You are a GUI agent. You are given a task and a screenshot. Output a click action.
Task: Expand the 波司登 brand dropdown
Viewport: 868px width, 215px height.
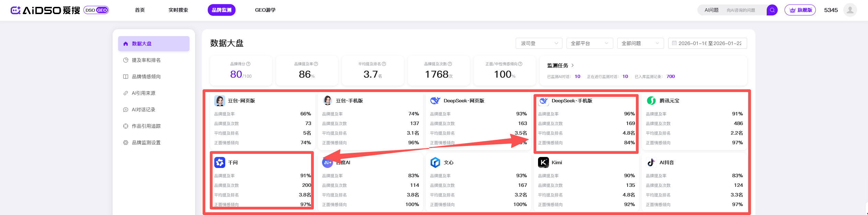click(x=539, y=43)
